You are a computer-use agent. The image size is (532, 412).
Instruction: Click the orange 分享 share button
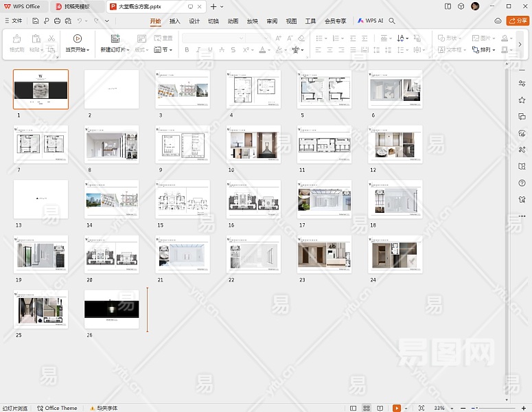tap(518, 21)
